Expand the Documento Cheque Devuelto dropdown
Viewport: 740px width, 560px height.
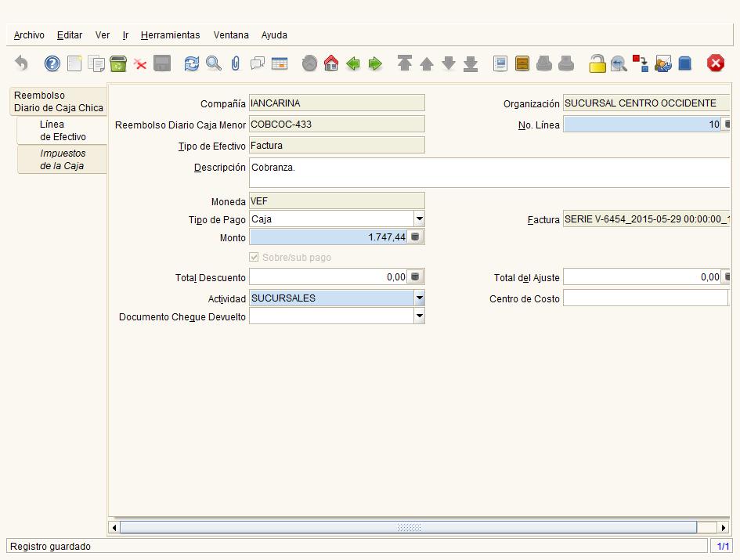pyautogui.click(x=419, y=316)
